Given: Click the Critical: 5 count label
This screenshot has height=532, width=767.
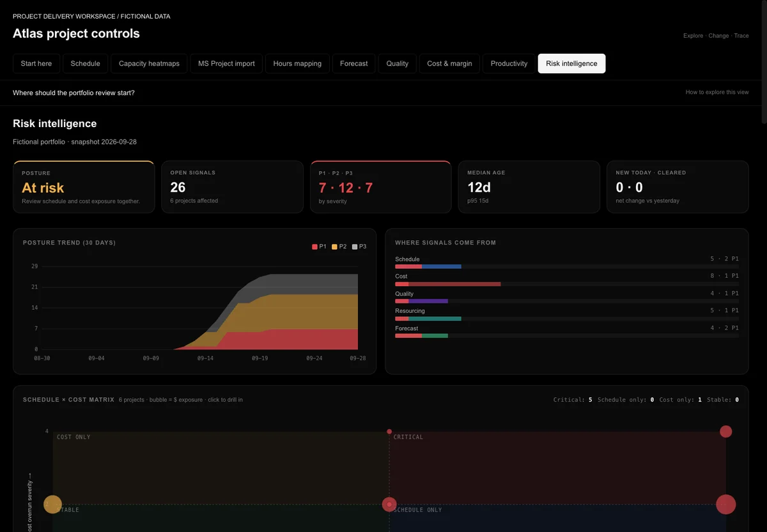Looking at the screenshot, I should pyautogui.click(x=573, y=400).
